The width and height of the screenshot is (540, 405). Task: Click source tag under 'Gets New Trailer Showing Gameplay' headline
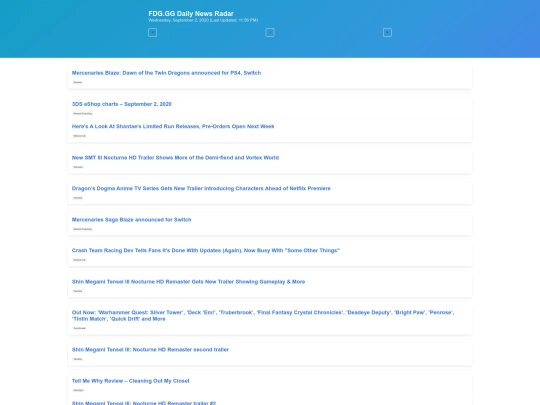tap(78, 291)
